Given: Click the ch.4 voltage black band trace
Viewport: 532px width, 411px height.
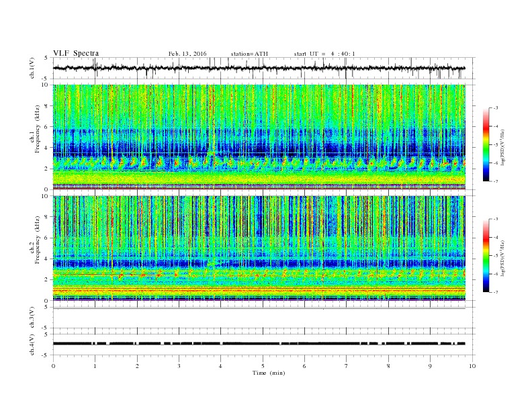Looking at the screenshot, I should pyautogui.click(x=259, y=344).
